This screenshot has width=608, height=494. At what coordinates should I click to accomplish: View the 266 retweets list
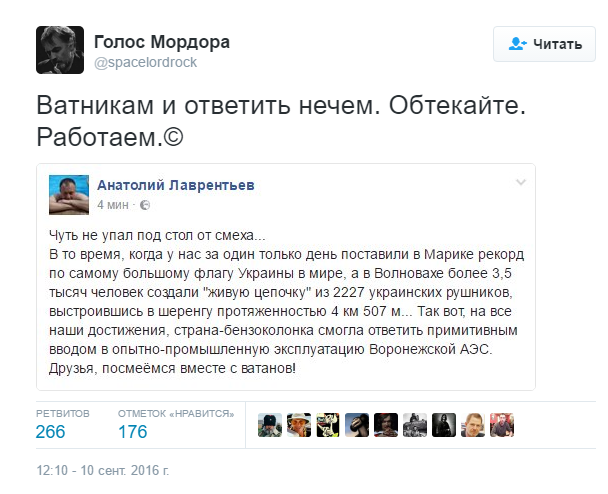[x=51, y=432]
